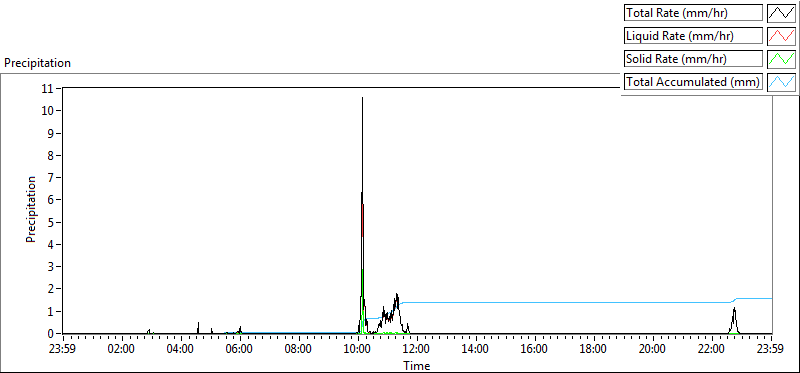Click the 06:00 time axis tick label
Screen dimensions: 800x373
click(x=240, y=350)
